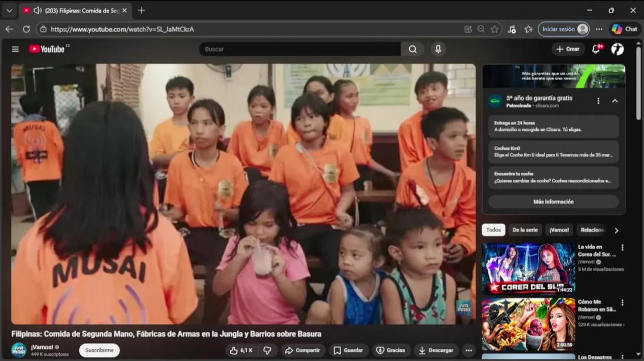
Task: Select the Todos filter chip
Action: pos(494,230)
